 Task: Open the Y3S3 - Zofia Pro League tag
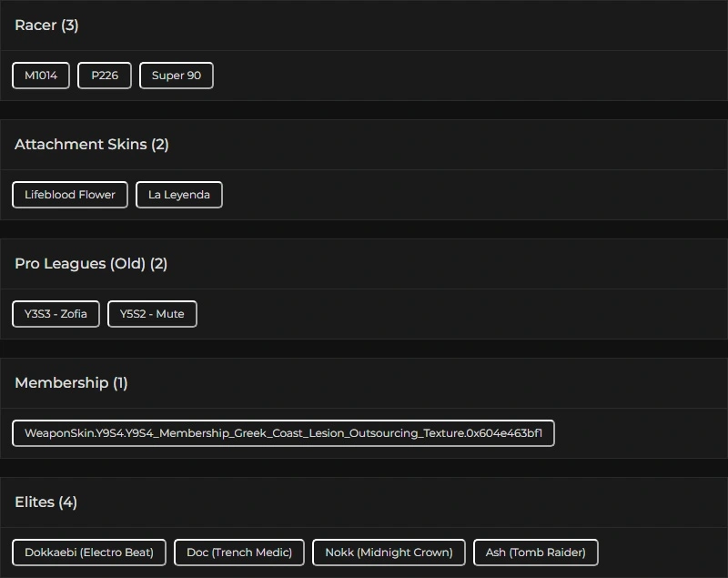pos(56,314)
